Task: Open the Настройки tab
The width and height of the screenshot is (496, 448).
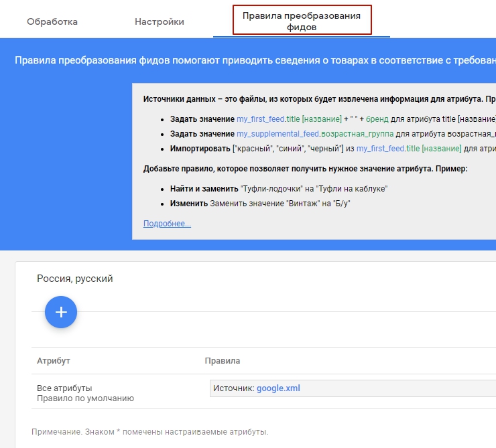Action: point(160,21)
